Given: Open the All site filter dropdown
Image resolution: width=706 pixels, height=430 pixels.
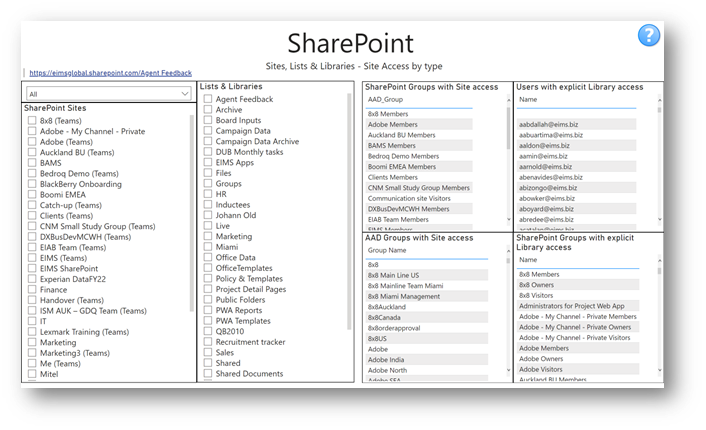Looking at the screenshot, I should point(109,94).
